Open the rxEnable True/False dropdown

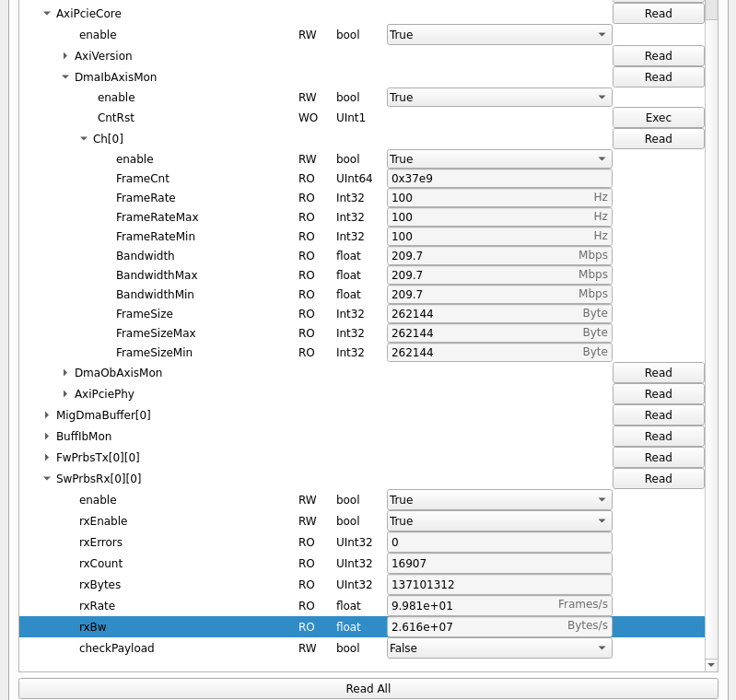coord(498,521)
